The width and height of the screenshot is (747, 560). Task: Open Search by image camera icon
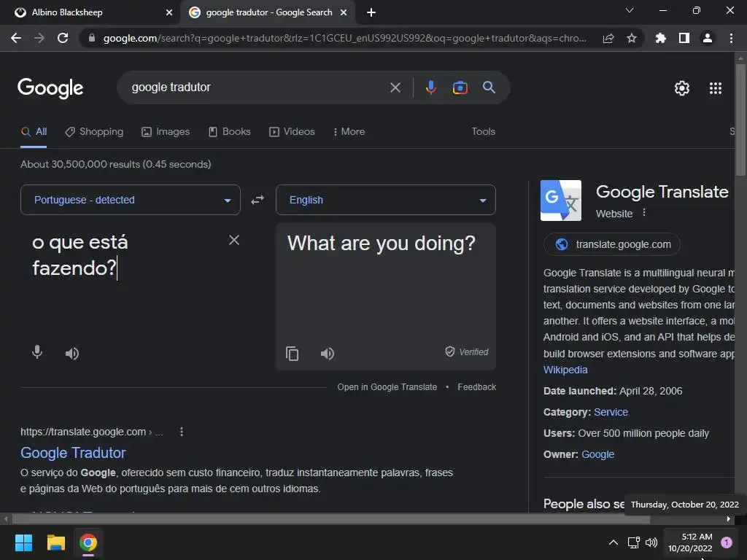[x=460, y=87]
